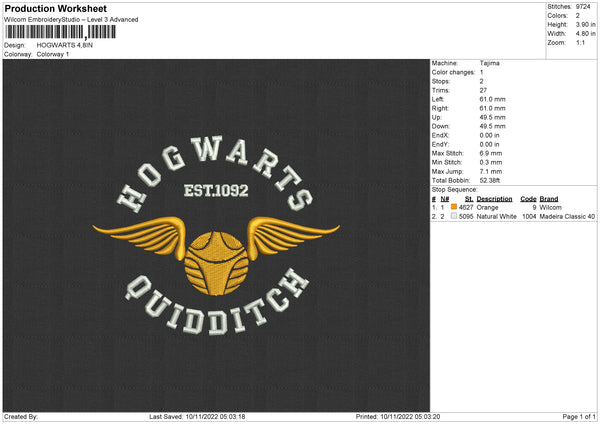Viewport: 600px width, 424px height.
Task: Click the 'Stop Sequence:' label
Action: click(455, 190)
